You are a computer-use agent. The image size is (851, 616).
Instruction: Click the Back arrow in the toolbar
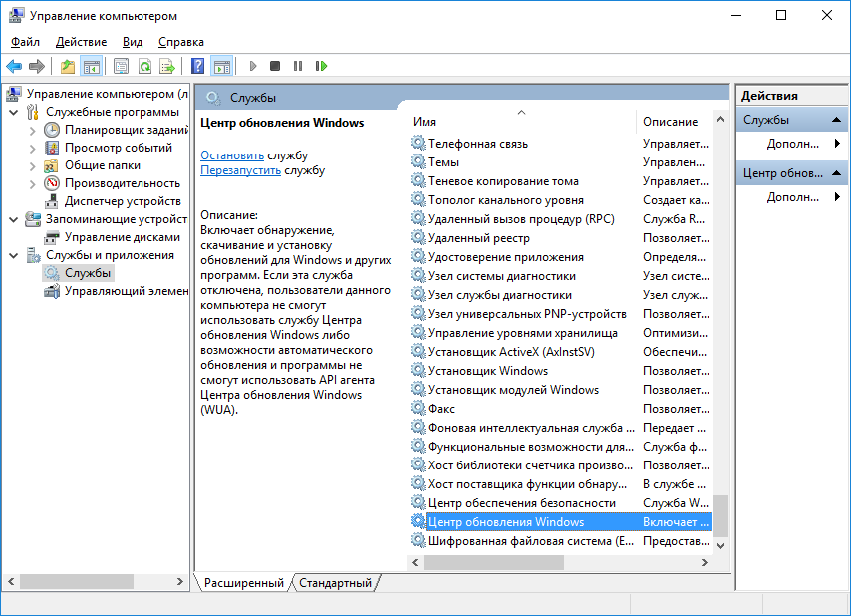point(14,66)
